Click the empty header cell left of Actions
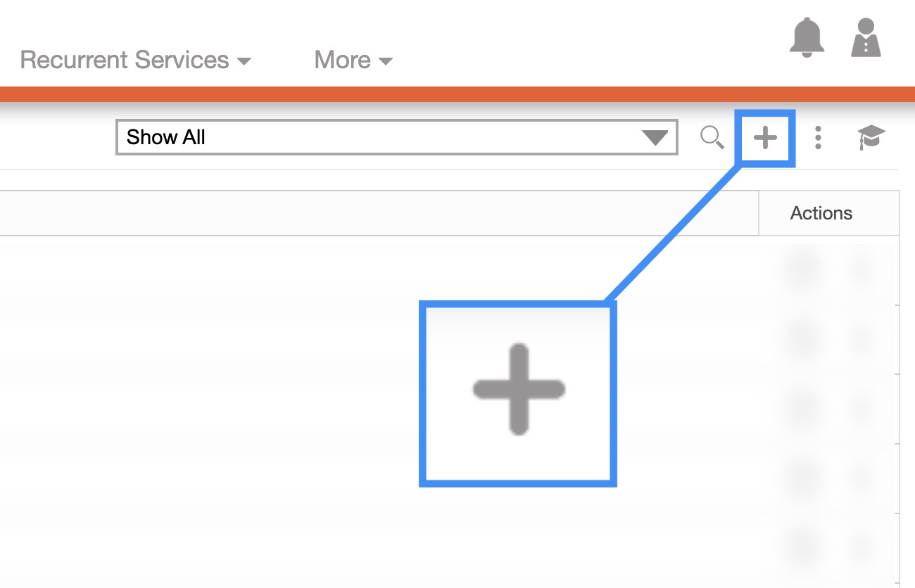This screenshot has height=588, width=915. point(379,213)
